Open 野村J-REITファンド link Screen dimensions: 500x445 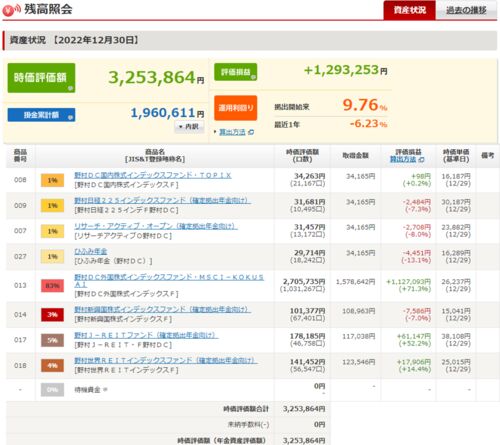pyautogui.click(x=146, y=335)
